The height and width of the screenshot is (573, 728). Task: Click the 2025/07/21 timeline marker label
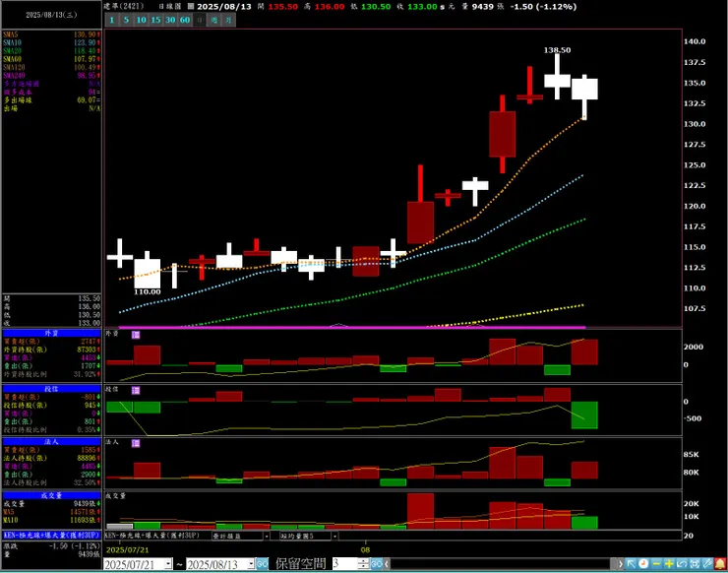[x=128, y=550]
